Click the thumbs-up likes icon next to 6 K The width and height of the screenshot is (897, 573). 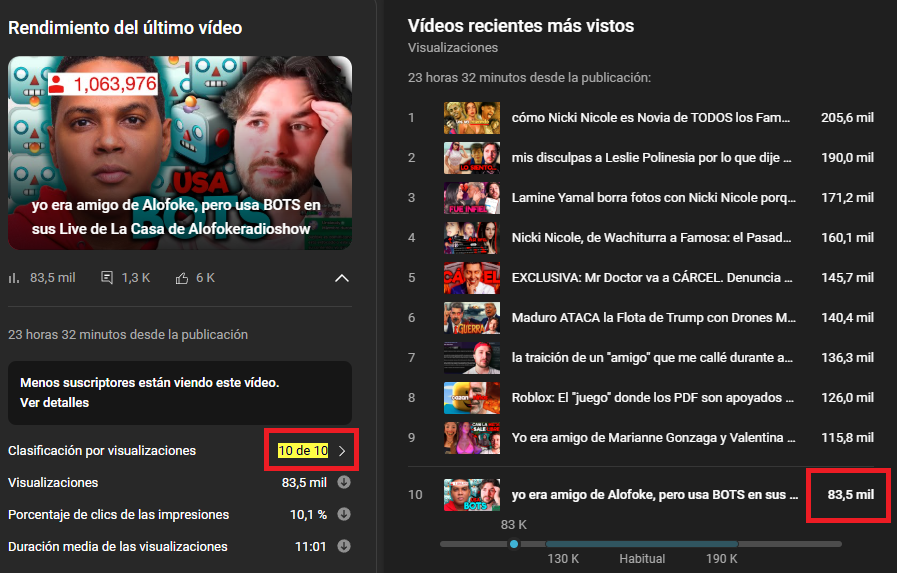[x=181, y=278]
